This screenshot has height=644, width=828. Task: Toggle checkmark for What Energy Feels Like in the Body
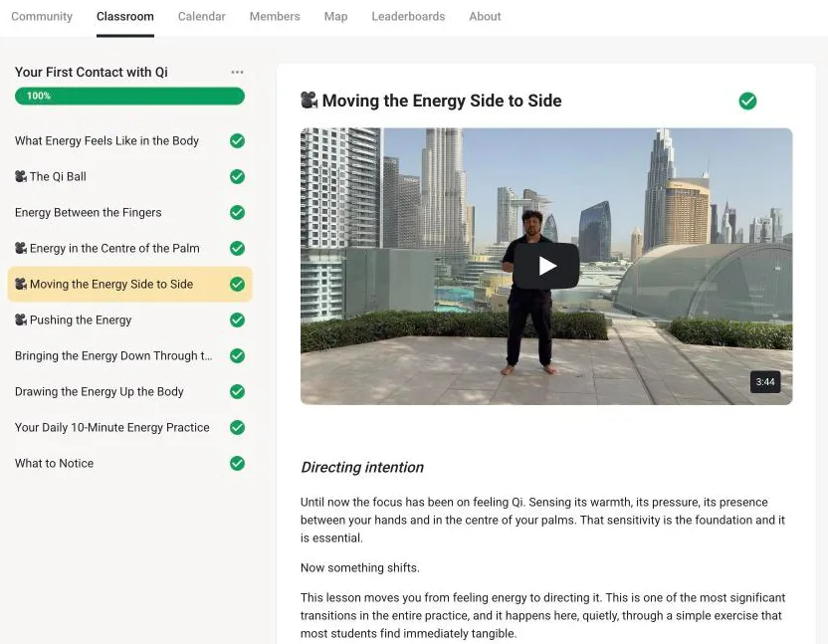click(x=237, y=140)
